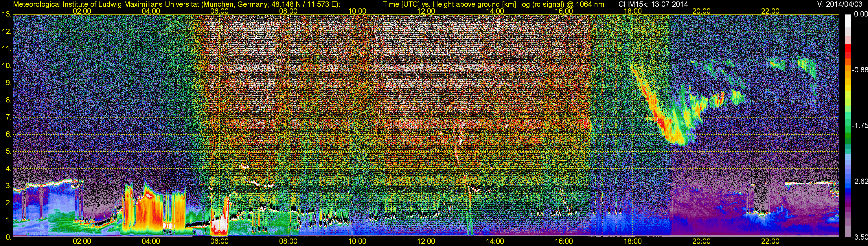The height and width of the screenshot is (246, 868).
Task: Click the 12:00 label on the bottom time axis
Action: (426, 241)
